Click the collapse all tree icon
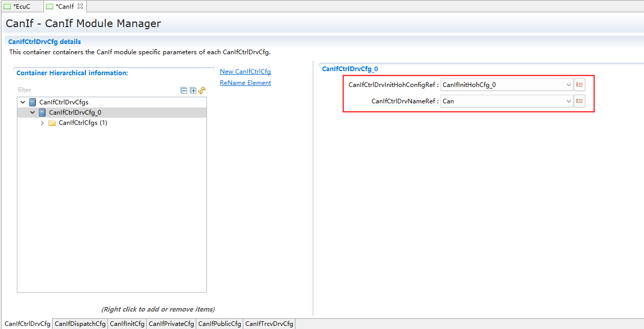This screenshot has height=329, width=644. click(184, 91)
